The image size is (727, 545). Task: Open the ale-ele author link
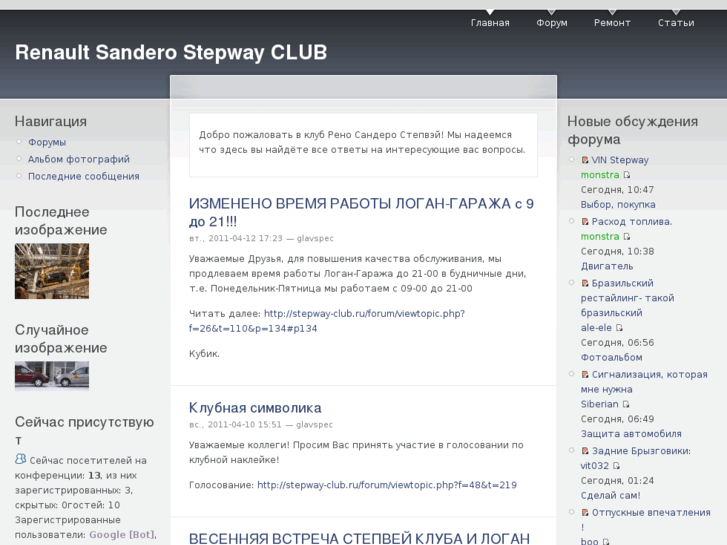coord(596,327)
